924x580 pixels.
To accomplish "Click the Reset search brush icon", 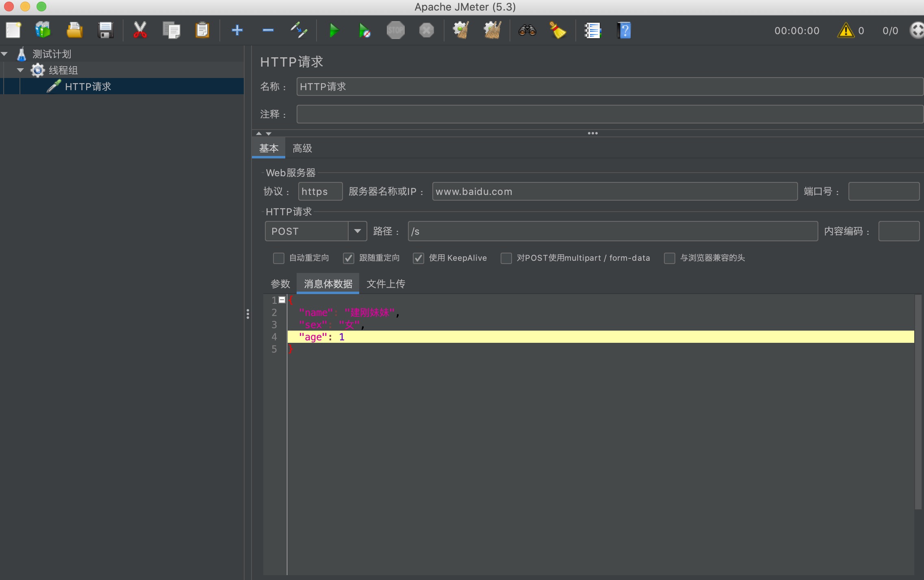I will [x=558, y=30].
